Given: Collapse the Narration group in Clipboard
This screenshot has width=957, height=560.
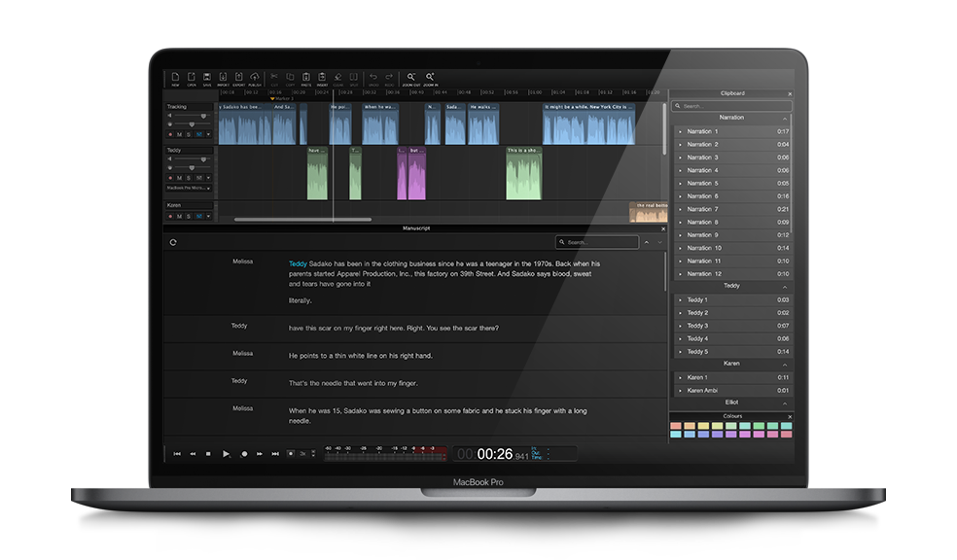Looking at the screenshot, I should pos(784,118).
